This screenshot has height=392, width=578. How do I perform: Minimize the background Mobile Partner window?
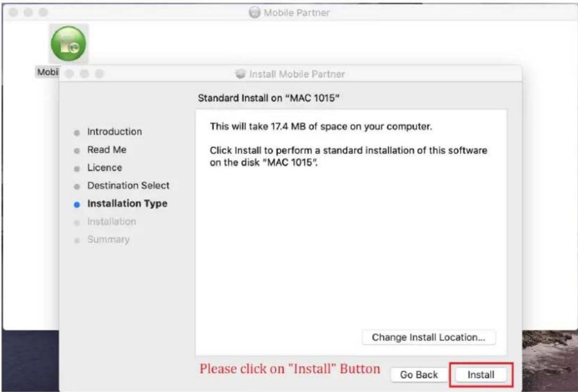pos(28,12)
